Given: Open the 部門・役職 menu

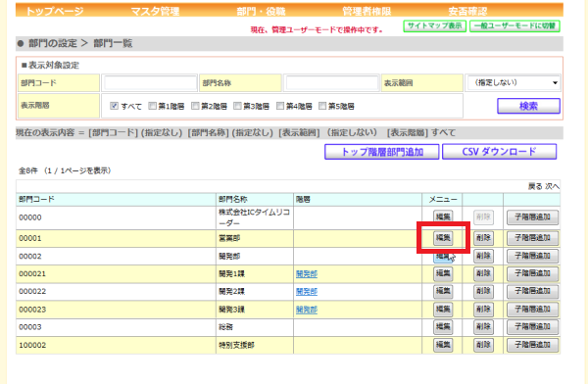Looking at the screenshot, I should click(261, 11).
